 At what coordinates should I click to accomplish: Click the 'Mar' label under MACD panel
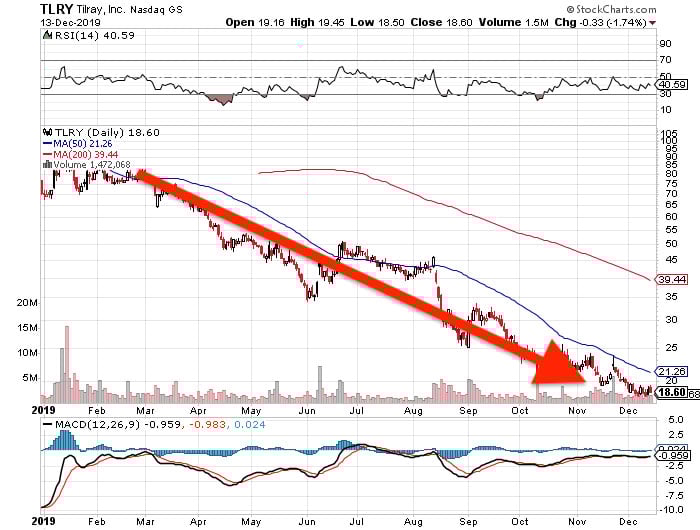click(x=146, y=522)
